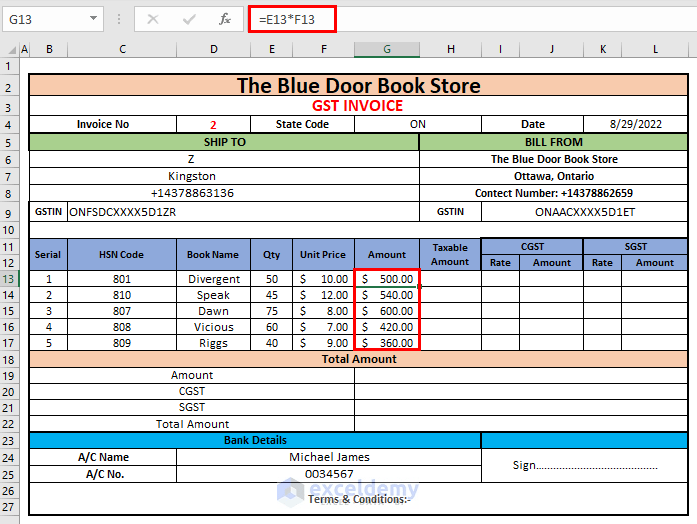
Task: Select row 13 header
Action: 9,279
